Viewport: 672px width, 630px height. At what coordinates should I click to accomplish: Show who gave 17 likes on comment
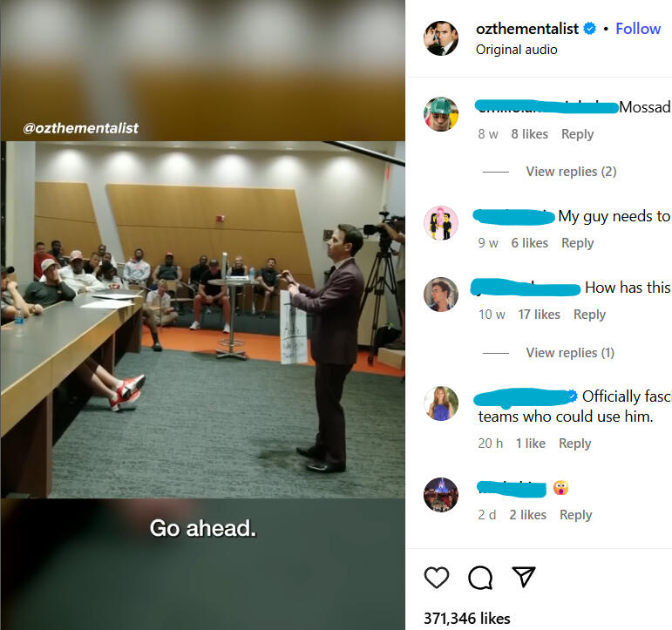point(539,315)
